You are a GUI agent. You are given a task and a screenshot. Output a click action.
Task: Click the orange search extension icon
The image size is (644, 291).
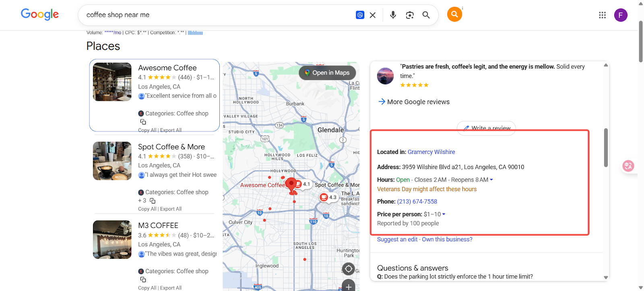[454, 14]
